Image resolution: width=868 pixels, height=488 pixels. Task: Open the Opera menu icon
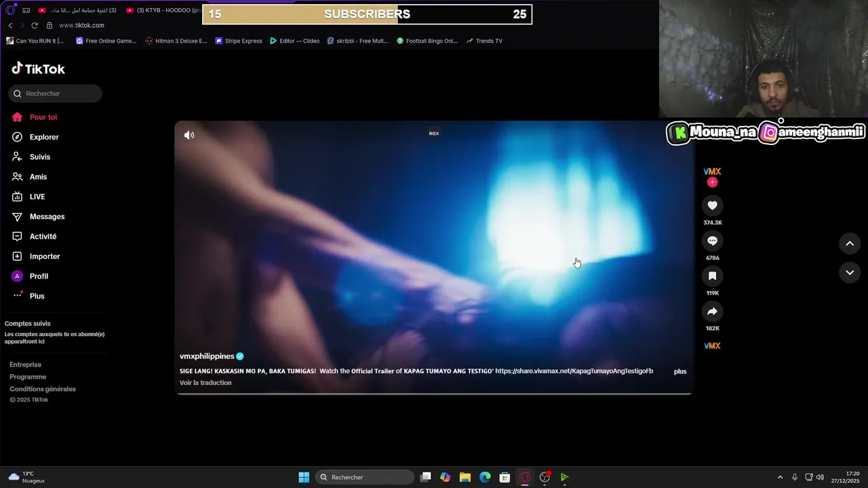(10, 10)
